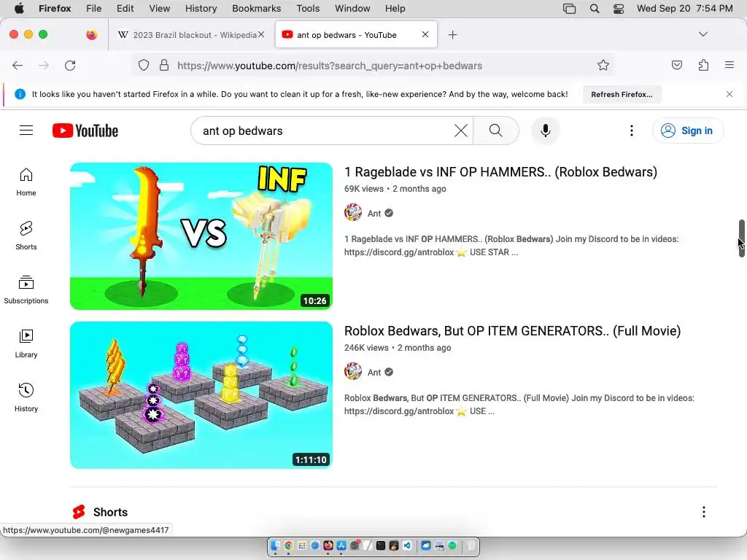Bookmark this page with the star icon
Image resolution: width=747 pixels, height=560 pixels.
(x=603, y=65)
